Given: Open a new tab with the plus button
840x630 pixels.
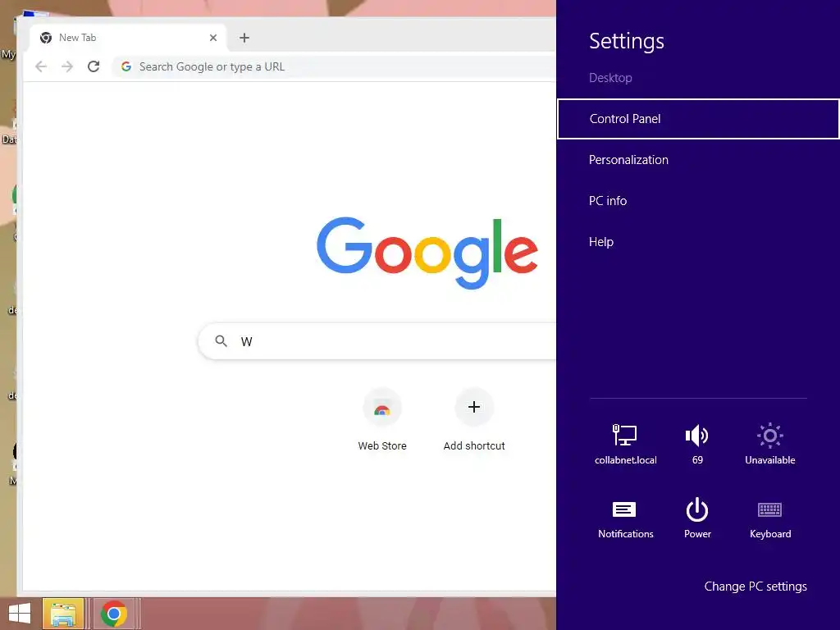Looking at the screenshot, I should point(244,38).
